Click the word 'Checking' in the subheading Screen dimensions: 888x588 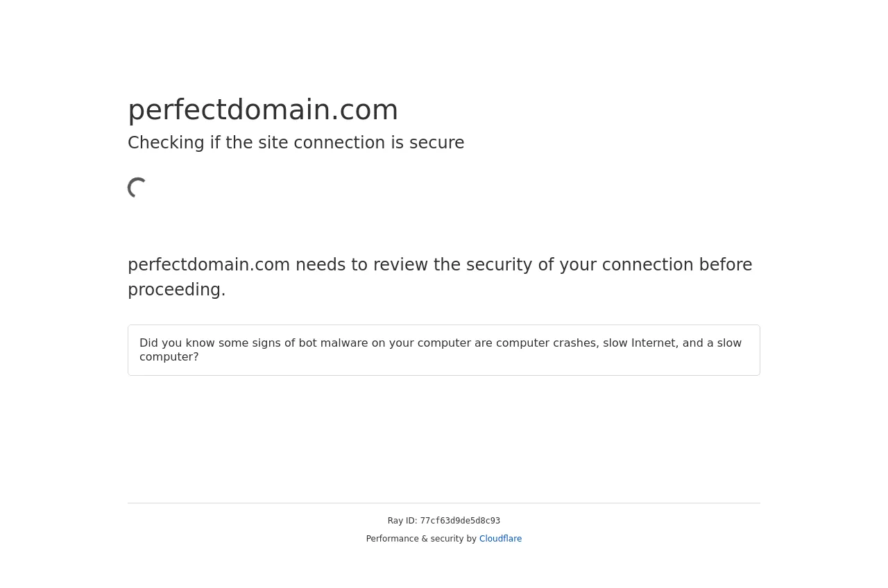coord(166,143)
